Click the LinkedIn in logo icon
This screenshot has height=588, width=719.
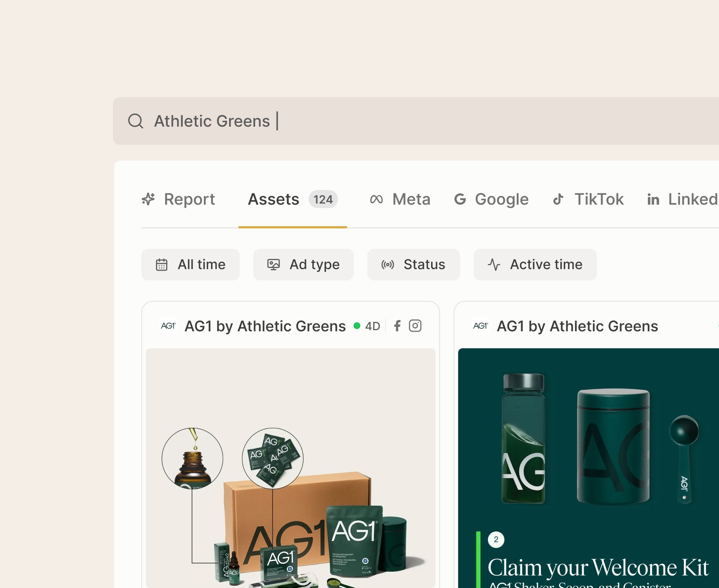[x=653, y=199]
